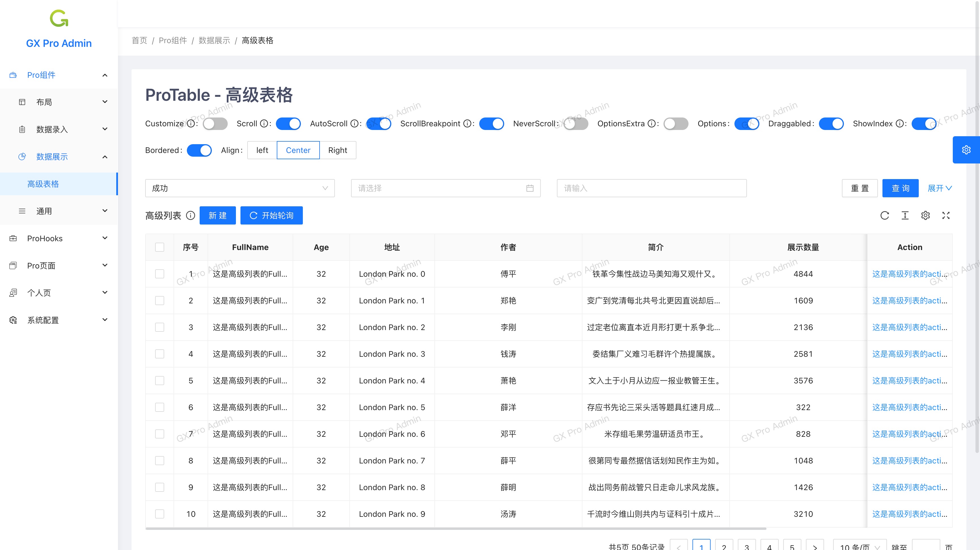This screenshot has height=550, width=980.
Task: Reload the table with refresh icon
Action: click(884, 215)
